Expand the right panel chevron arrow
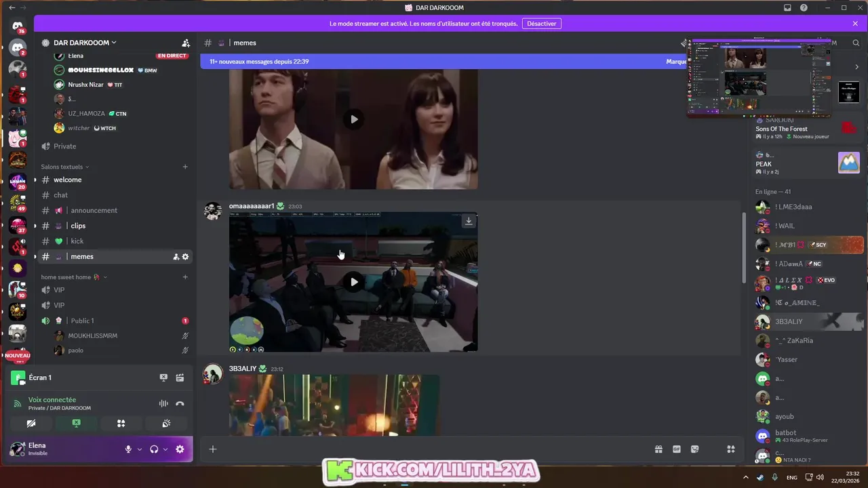This screenshot has width=868, height=488. pos(856,66)
